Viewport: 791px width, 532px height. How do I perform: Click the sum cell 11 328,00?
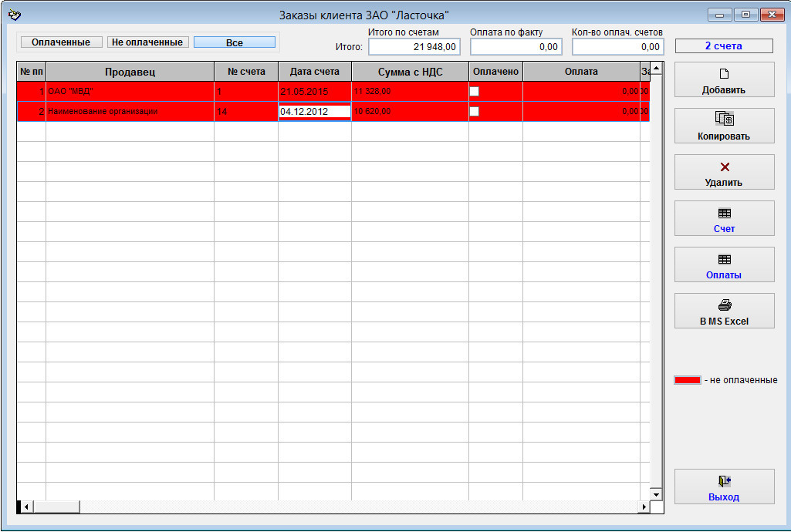point(410,91)
